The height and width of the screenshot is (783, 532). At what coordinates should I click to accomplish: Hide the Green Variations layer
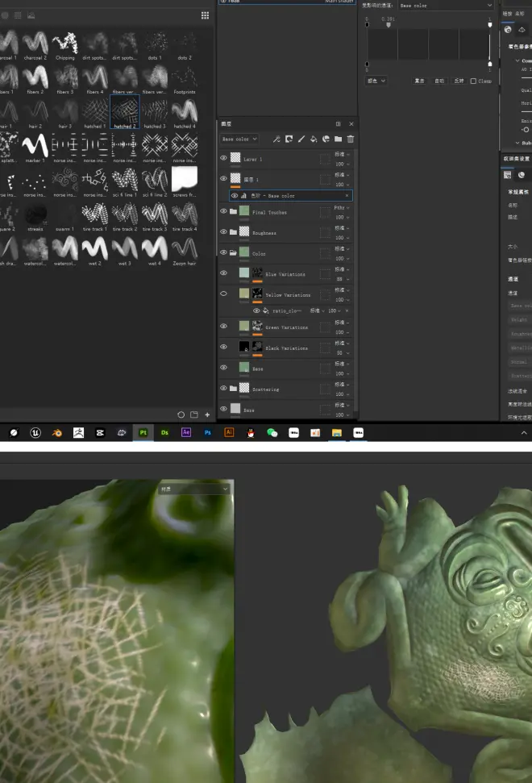[223, 326]
